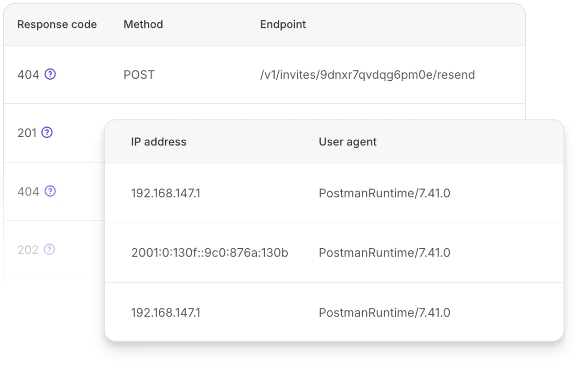
Task: Select PostmanRuntime/7.41.0 in the IPv6 row
Action: 384,253
